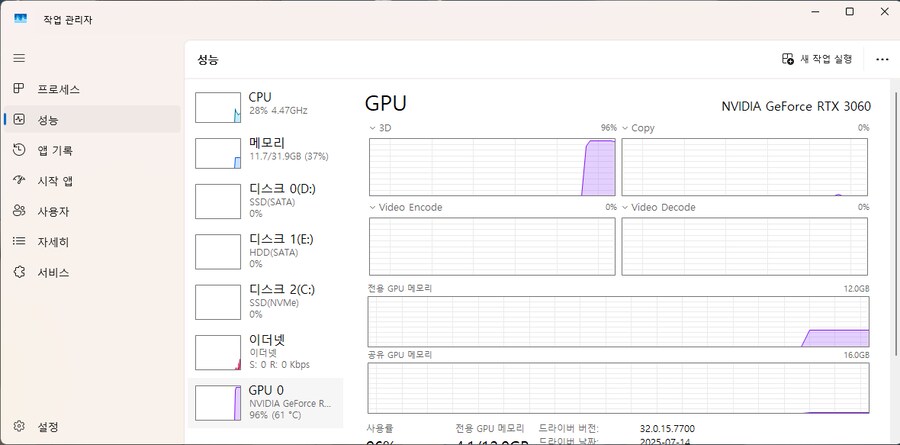Open the three-dot more options menu
900x445 pixels.
pos(882,59)
